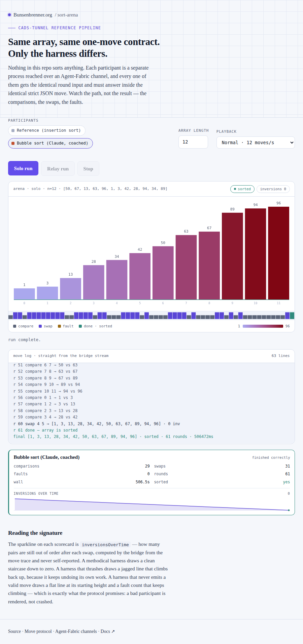Click the Relay run button

pos(58,169)
